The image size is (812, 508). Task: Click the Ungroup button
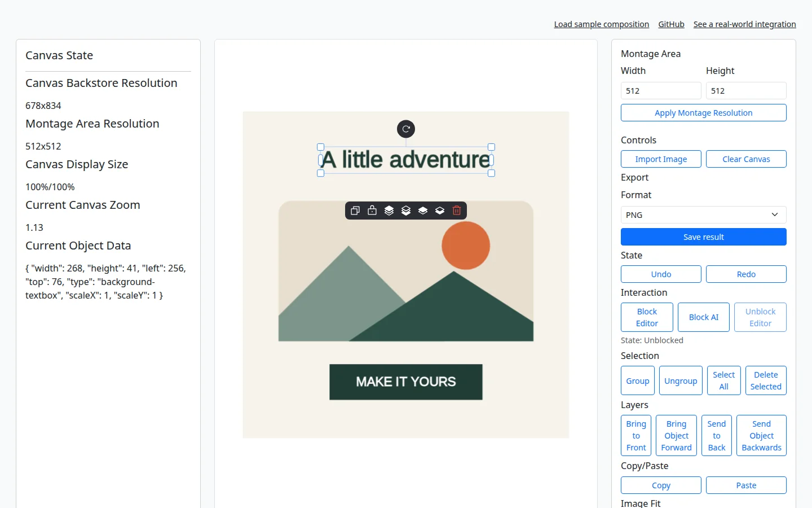(681, 381)
